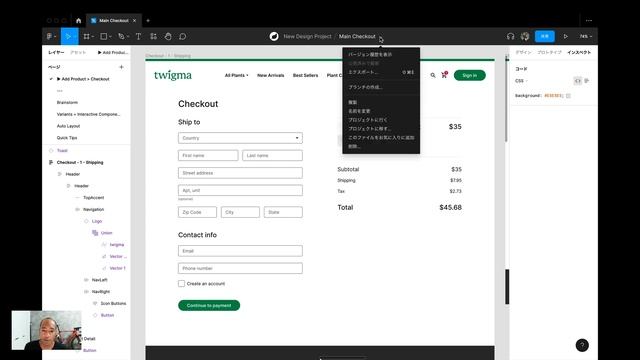Switch to the インスペクト (Inspect) tab
The height and width of the screenshot is (360, 640).
(x=579, y=52)
